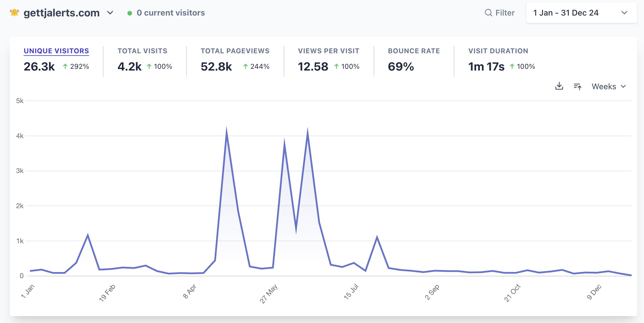This screenshot has height=323, width=644.
Task: Click the green arrow beside 292%
Action: pos(65,66)
